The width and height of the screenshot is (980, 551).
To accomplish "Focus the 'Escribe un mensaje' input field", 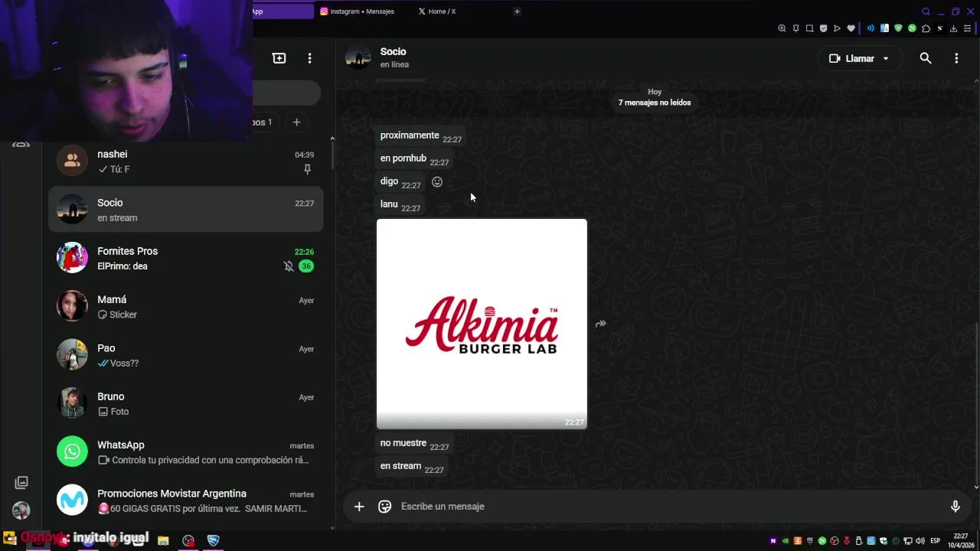I will (666, 507).
